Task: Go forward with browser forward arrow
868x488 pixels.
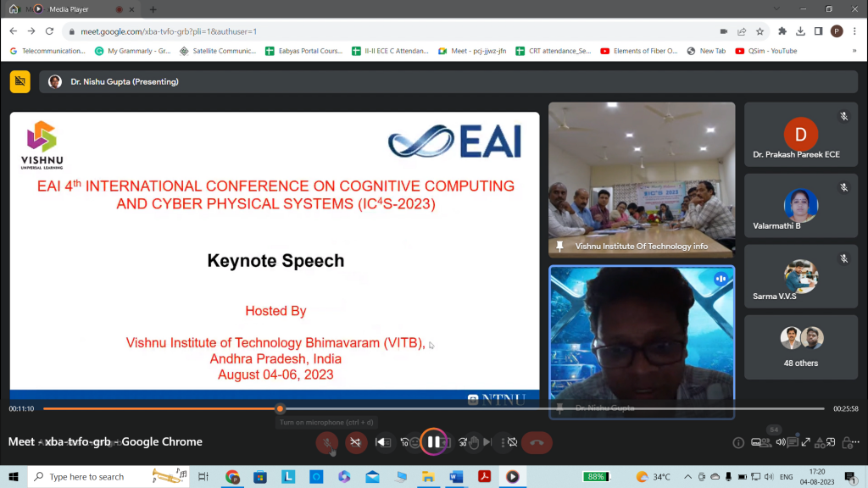Action: click(x=31, y=31)
